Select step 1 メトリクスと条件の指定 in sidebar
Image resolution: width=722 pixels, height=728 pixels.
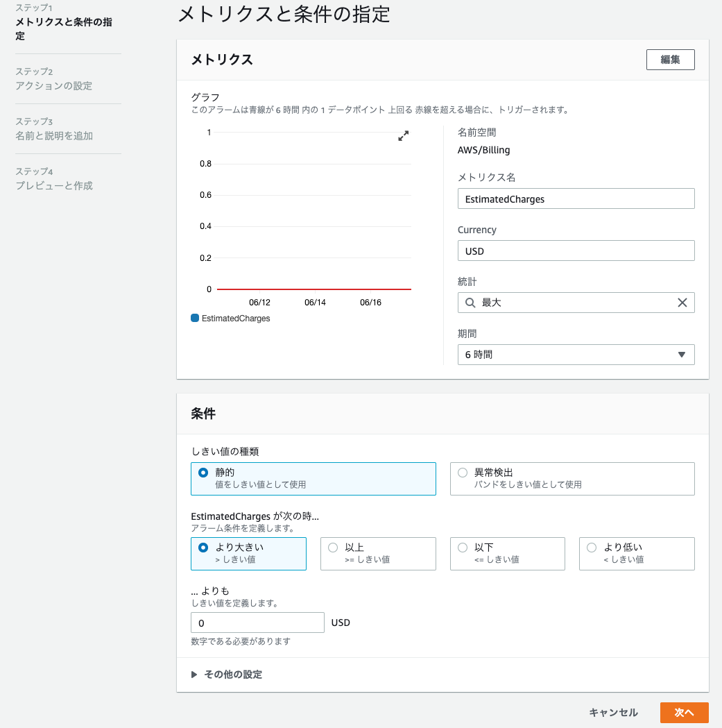(x=64, y=28)
